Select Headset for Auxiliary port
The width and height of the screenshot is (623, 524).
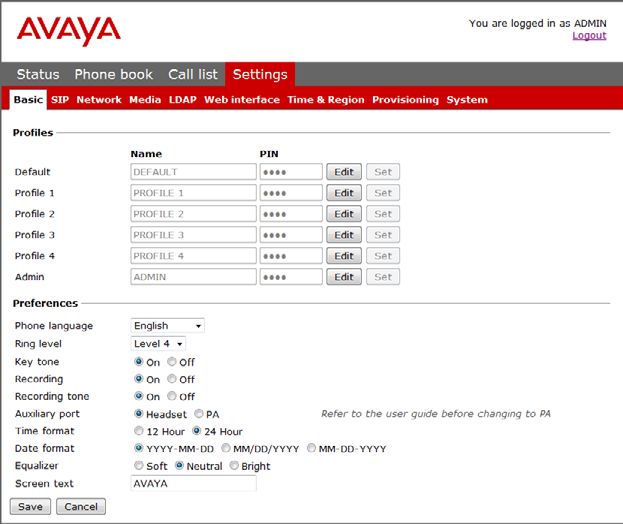pos(139,414)
